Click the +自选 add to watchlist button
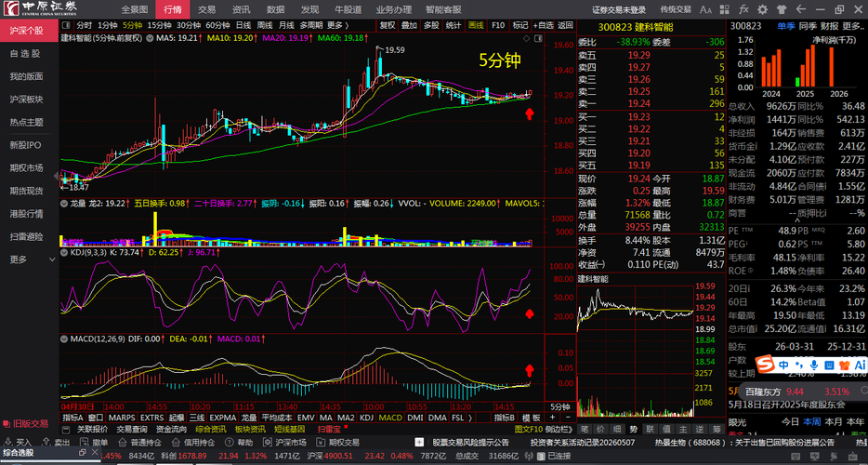Screen dimensions: 868x465 [544, 25]
